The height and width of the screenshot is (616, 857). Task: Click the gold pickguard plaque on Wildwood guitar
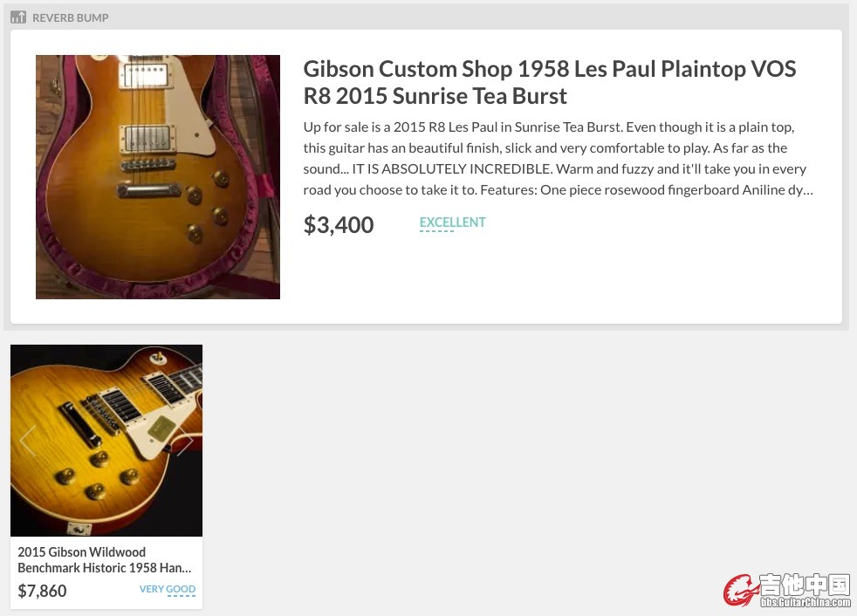pos(161,427)
